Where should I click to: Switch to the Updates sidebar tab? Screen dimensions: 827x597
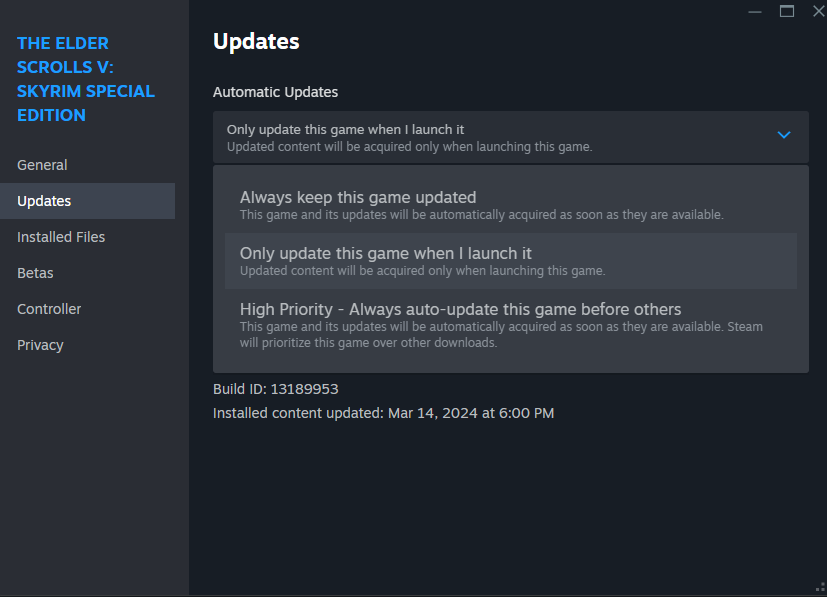(44, 201)
